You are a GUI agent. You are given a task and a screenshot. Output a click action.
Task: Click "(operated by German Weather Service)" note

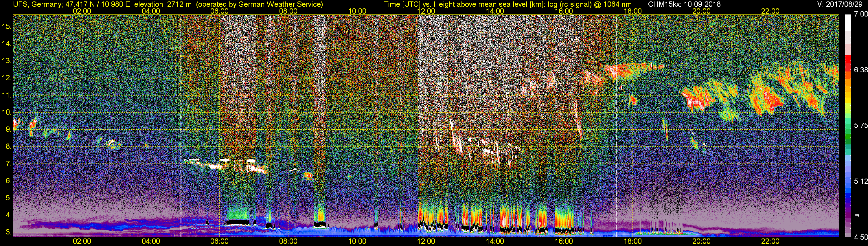[x=260, y=4]
